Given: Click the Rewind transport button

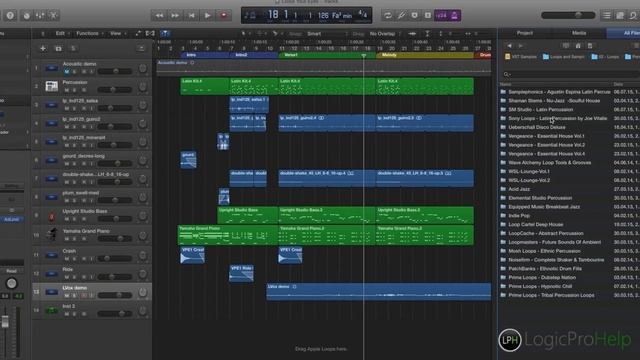Looking at the screenshot, I should tap(159, 16).
